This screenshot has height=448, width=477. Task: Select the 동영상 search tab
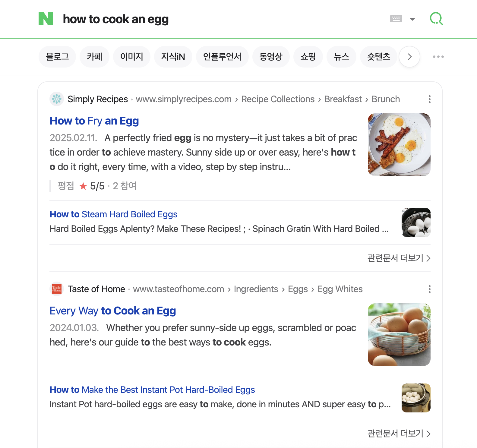pyautogui.click(x=271, y=57)
